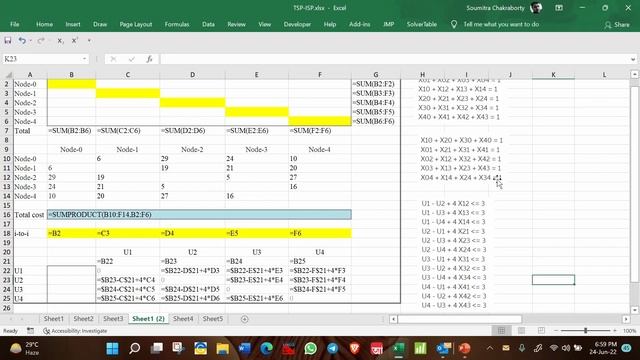This screenshot has height=360, width=640.
Task: Click the Accessibility: Investigate status
Action: (x=76, y=331)
